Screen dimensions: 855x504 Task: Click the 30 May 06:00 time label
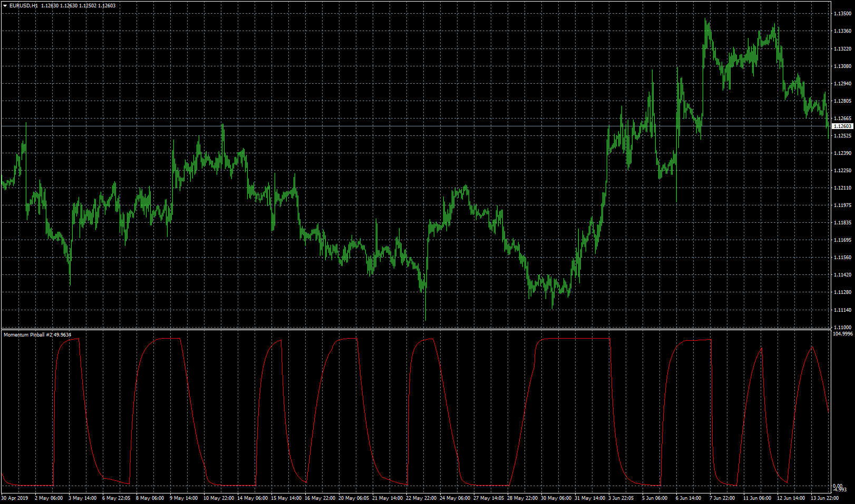pyautogui.click(x=556, y=498)
